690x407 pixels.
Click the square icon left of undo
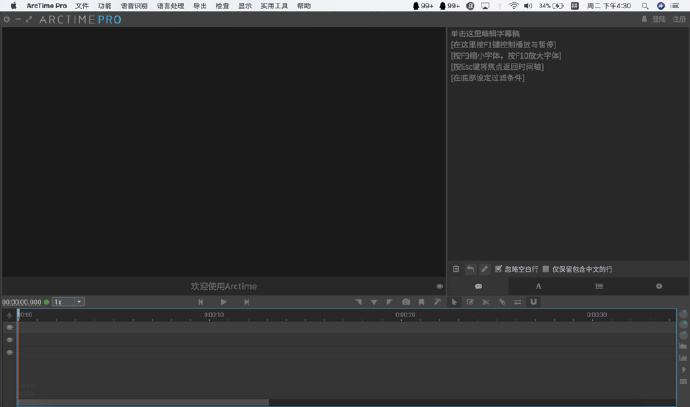pyautogui.click(x=456, y=269)
